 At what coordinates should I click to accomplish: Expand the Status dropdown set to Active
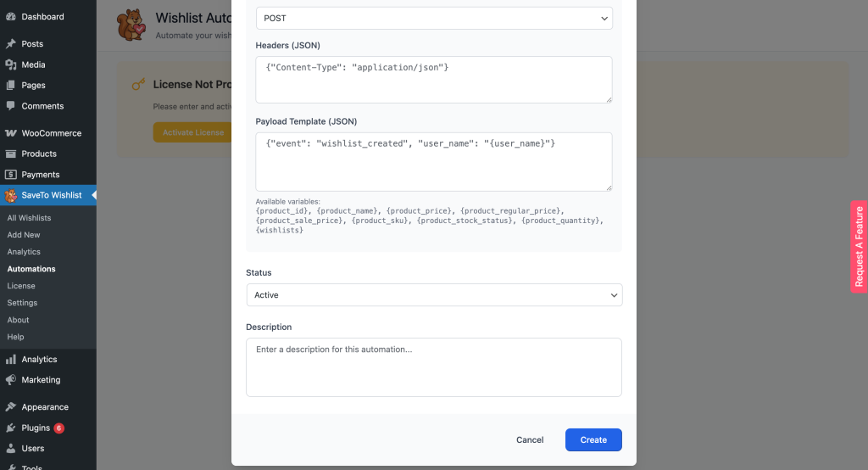pos(434,295)
